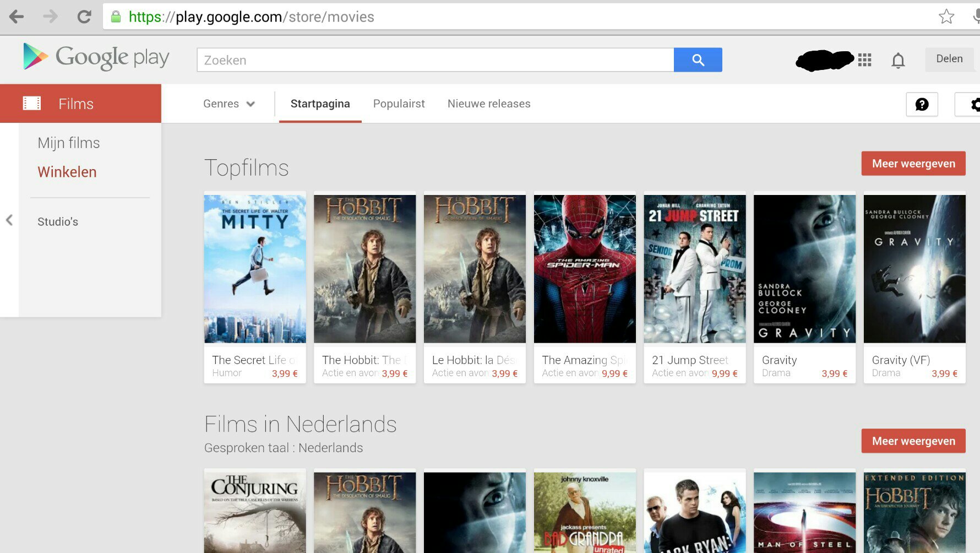Click the Google Play logo

(x=96, y=57)
